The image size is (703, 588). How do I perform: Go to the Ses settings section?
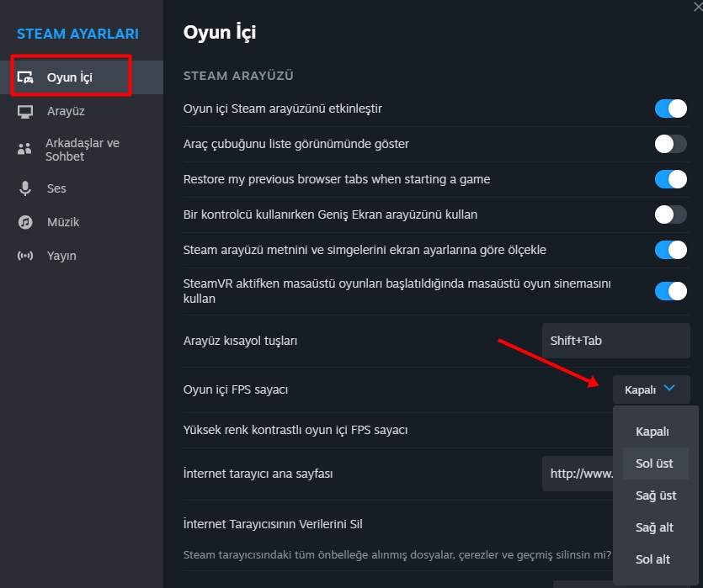pos(82,188)
